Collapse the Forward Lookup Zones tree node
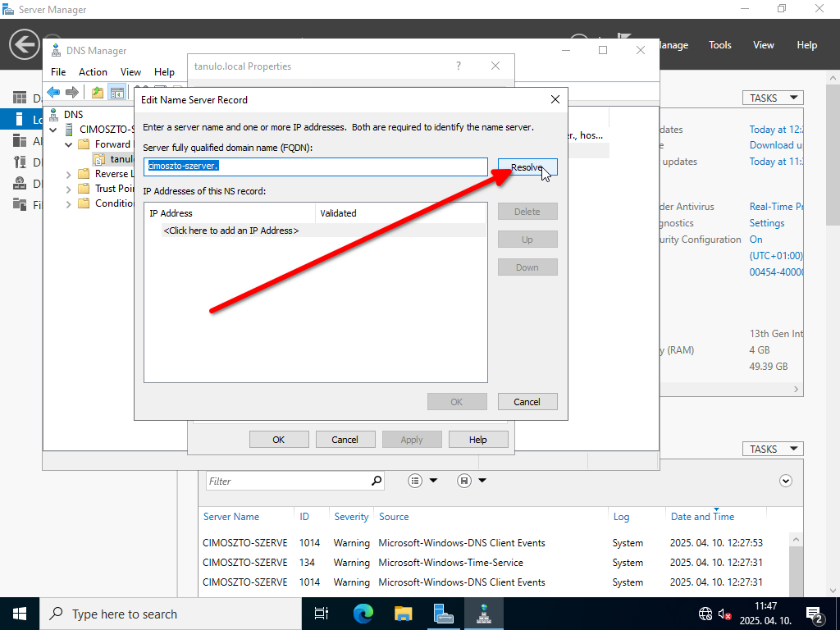 click(69, 144)
